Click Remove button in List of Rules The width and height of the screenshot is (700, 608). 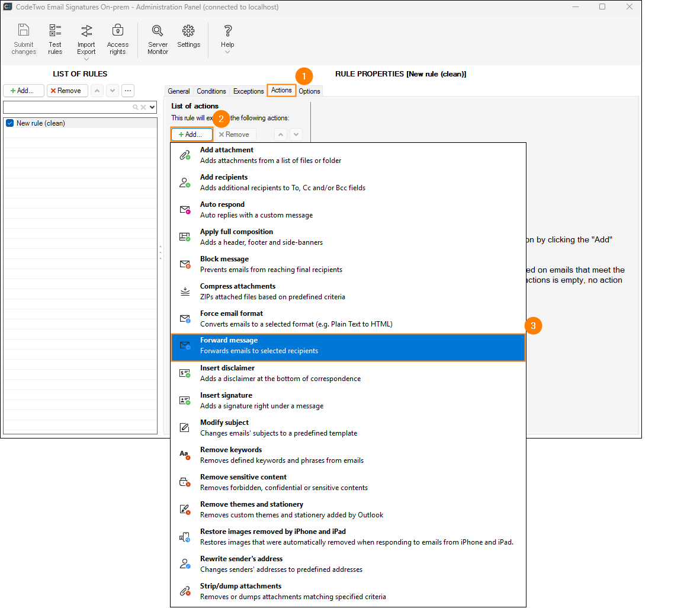(x=68, y=91)
